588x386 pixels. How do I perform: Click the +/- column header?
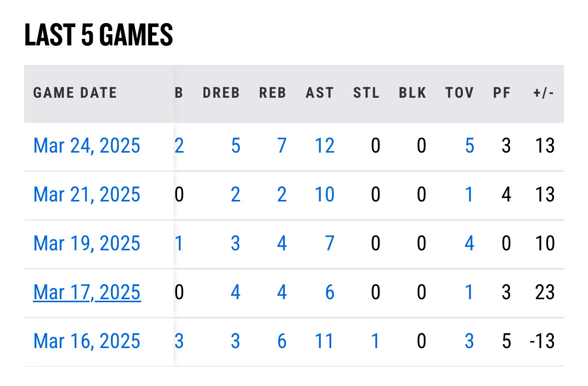pos(543,93)
